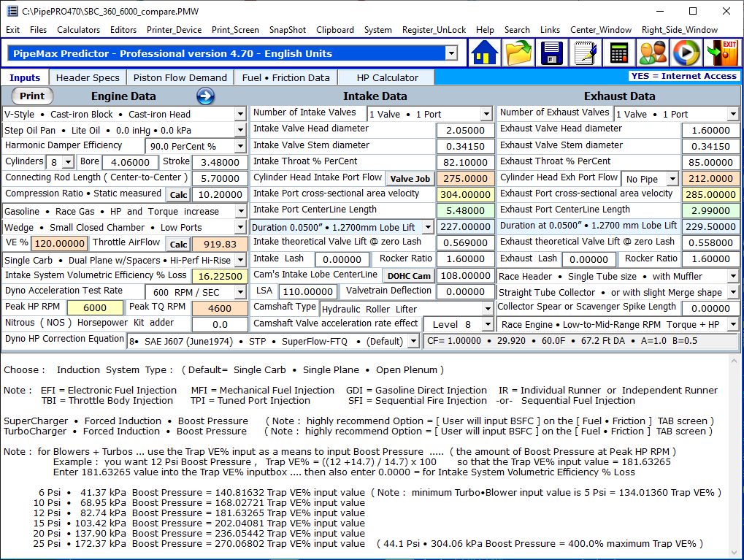The width and height of the screenshot is (744, 560).
Task: Click the blue arrow circle beside Engine Data
Action: click(205, 96)
